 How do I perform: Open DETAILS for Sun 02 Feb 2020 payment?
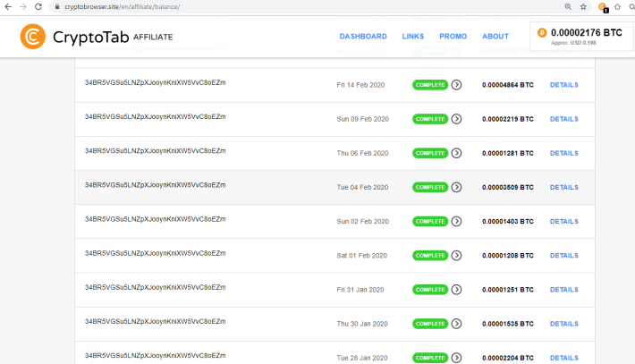click(563, 222)
